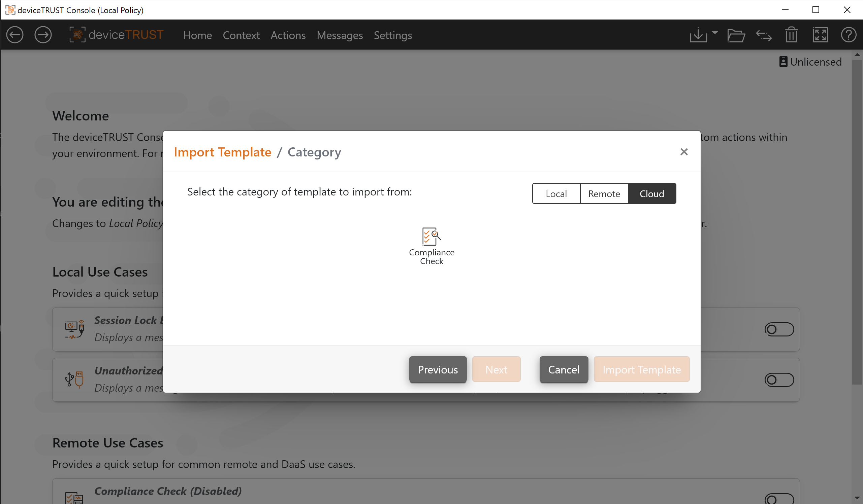
Task: Open the help question mark icon
Action: click(x=848, y=35)
